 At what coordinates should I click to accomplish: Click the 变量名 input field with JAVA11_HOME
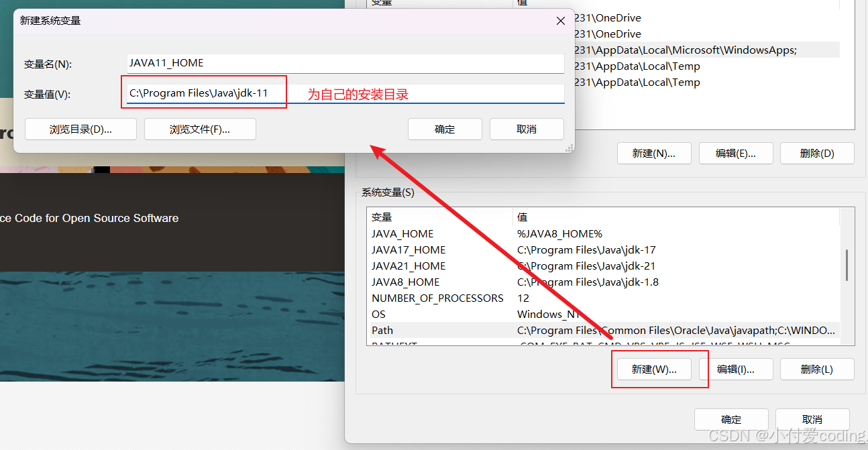(x=345, y=64)
